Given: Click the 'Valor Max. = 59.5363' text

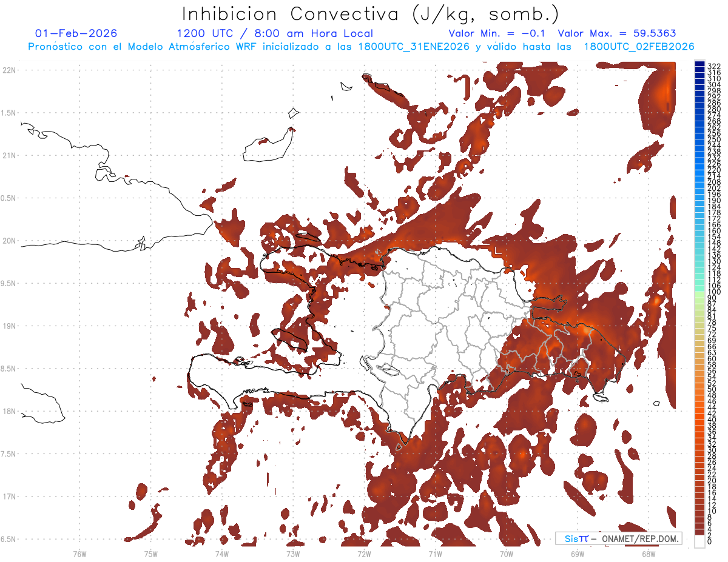Looking at the screenshot, I should pyautogui.click(x=616, y=33).
